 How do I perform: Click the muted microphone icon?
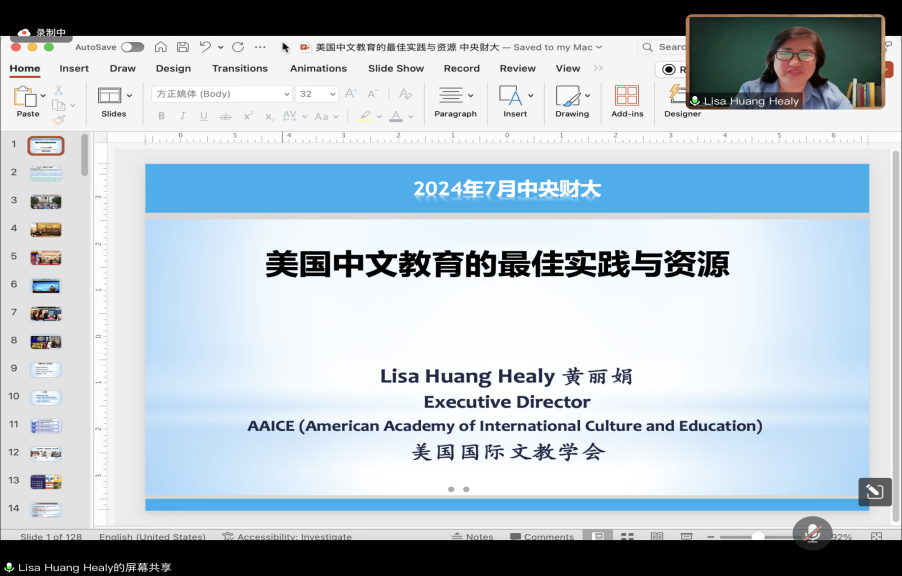point(812,533)
